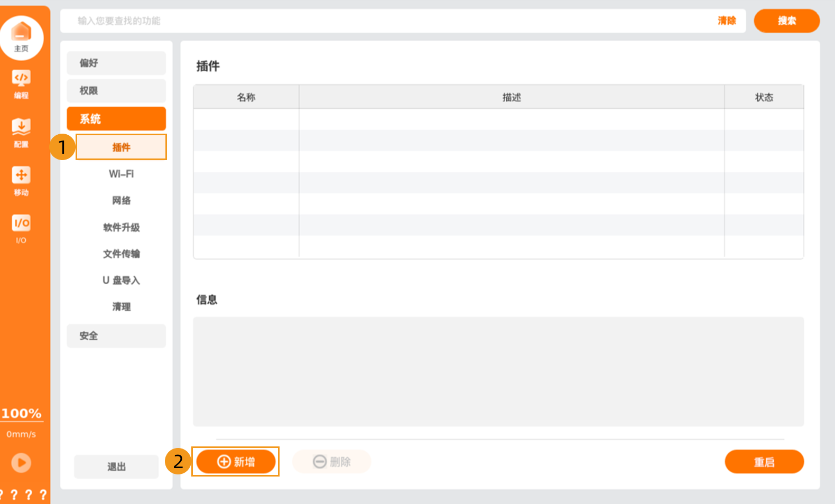The height and width of the screenshot is (504, 835).
Task: Open the 清理 cleanup item
Action: [x=122, y=306]
